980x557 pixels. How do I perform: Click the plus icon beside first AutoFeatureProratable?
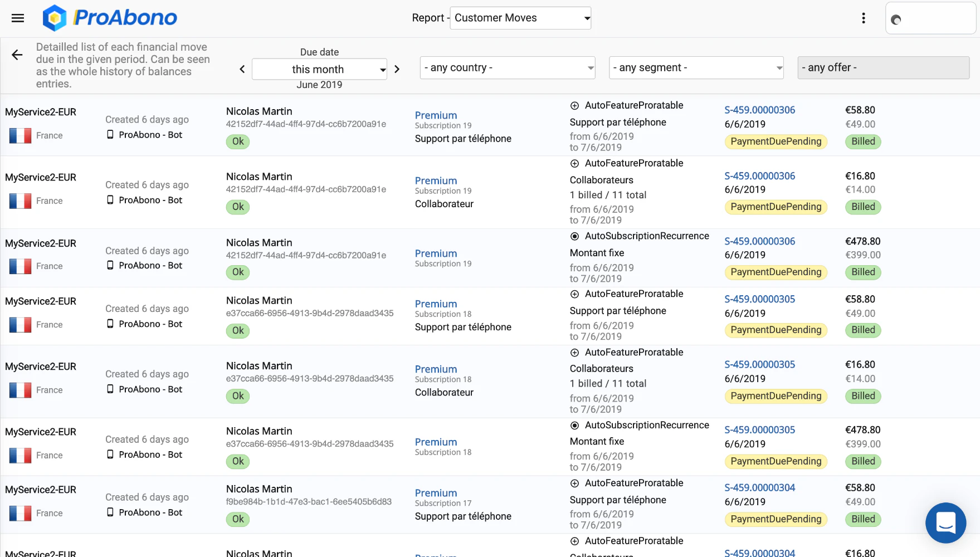click(574, 106)
